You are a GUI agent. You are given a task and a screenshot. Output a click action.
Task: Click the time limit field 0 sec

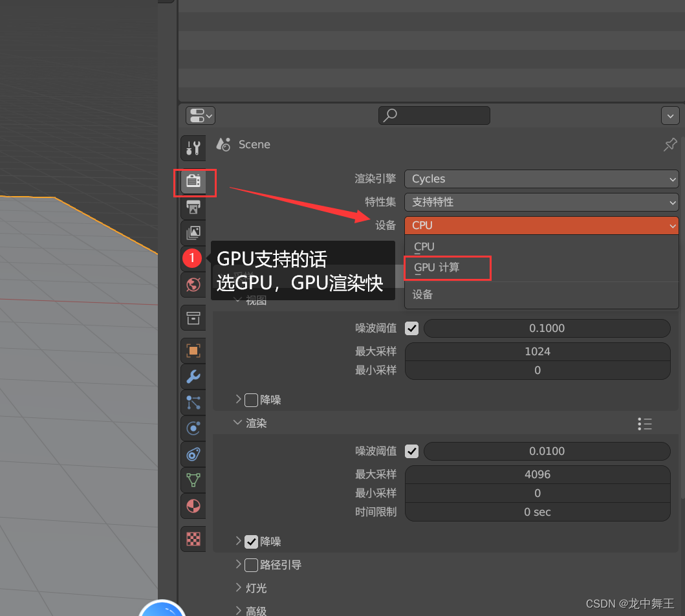tap(538, 512)
